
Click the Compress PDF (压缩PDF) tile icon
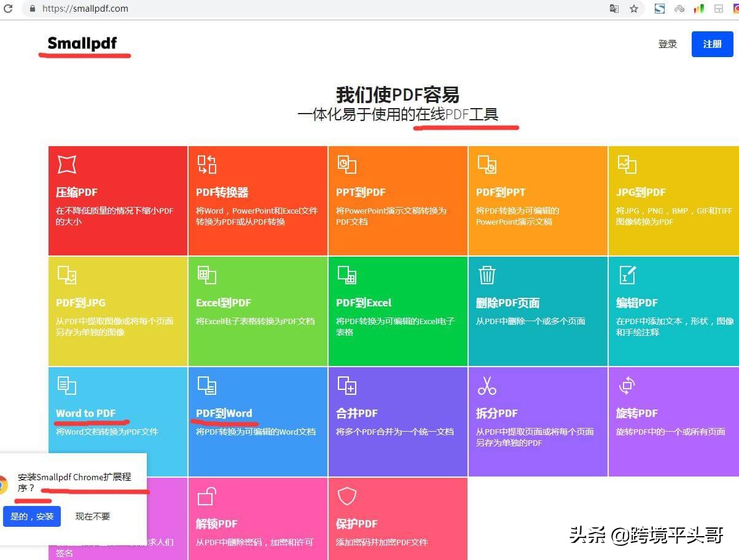[66, 164]
